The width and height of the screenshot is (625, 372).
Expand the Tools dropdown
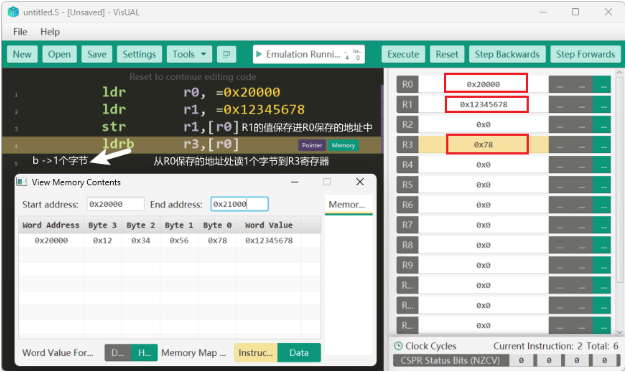coord(189,54)
